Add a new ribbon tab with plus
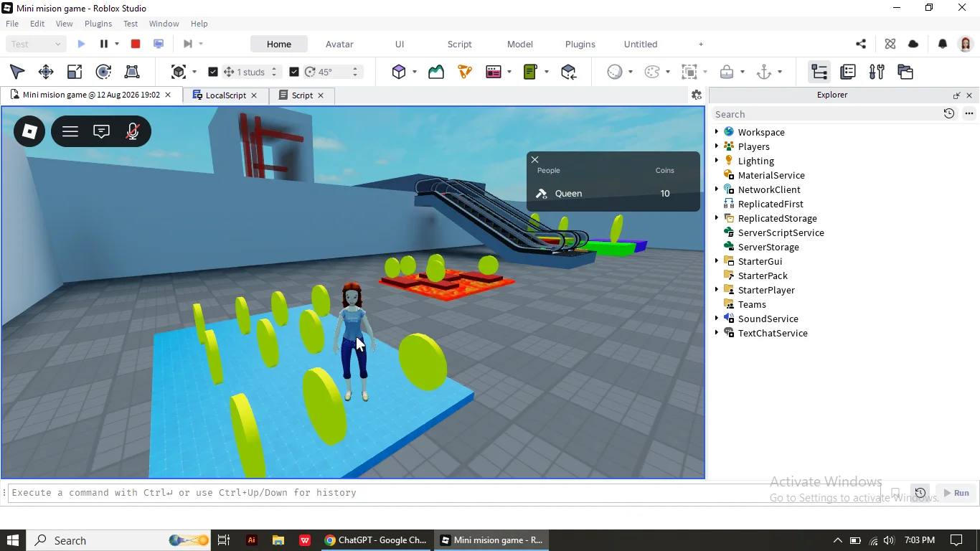 (701, 44)
